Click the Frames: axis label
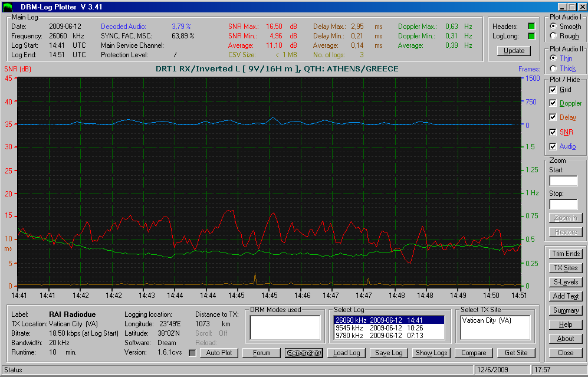The image size is (588, 377). click(529, 69)
